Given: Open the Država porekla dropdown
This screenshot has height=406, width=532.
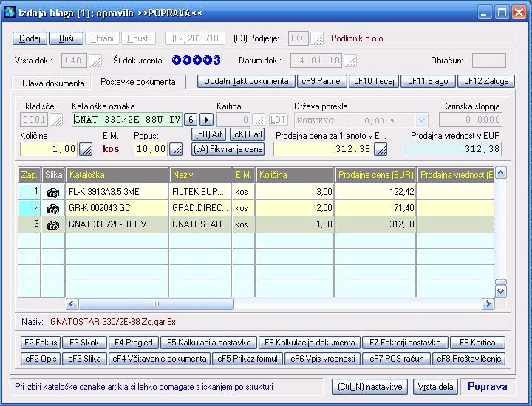Looking at the screenshot, I should (x=421, y=120).
